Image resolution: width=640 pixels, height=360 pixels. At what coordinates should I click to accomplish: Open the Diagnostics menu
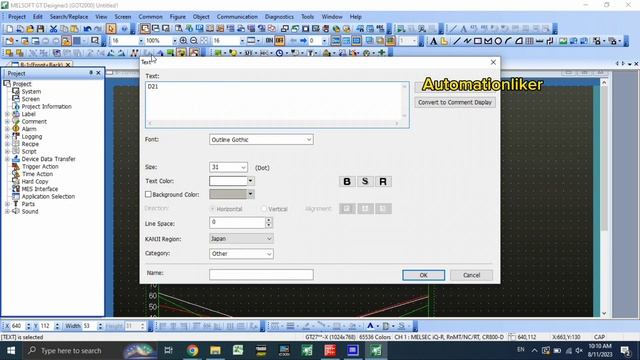pyautogui.click(x=279, y=17)
